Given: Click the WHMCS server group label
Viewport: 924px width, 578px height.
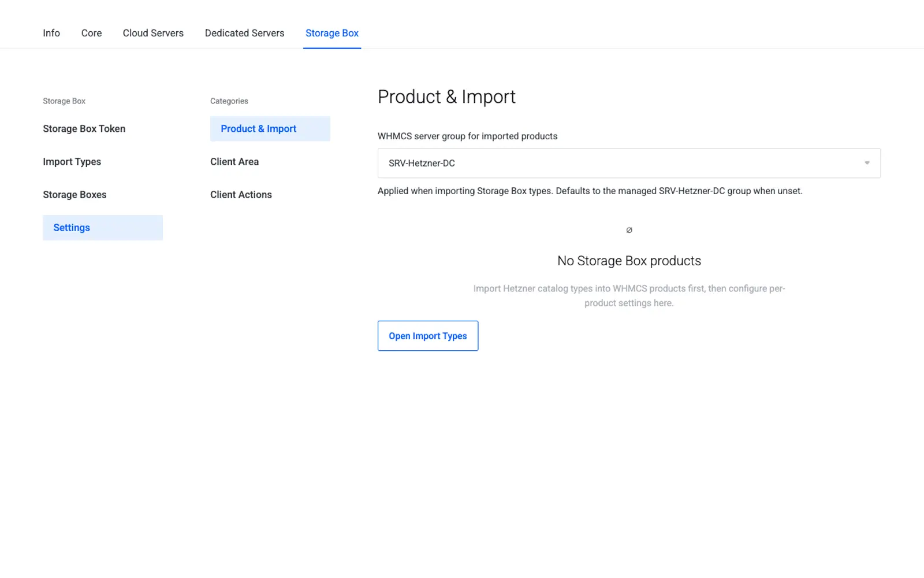Looking at the screenshot, I should (467, 136).
